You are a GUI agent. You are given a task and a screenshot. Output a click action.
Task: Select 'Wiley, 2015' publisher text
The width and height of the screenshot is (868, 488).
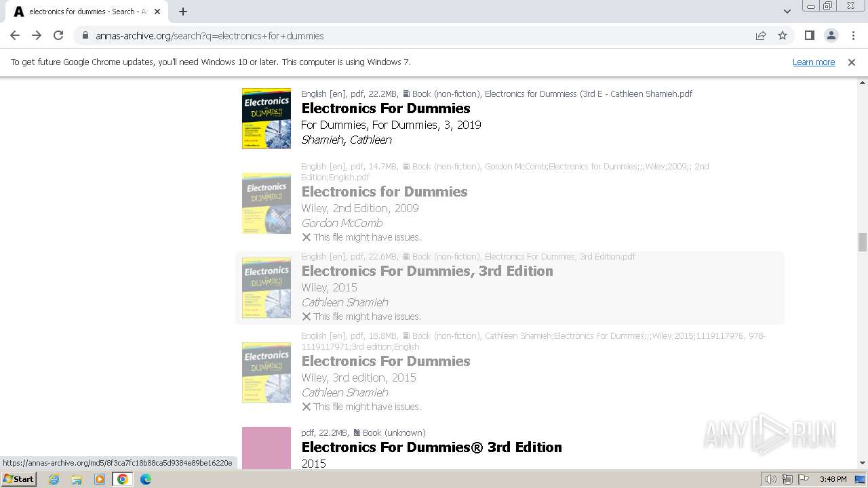pyautogui.click(x=329, y=287)
